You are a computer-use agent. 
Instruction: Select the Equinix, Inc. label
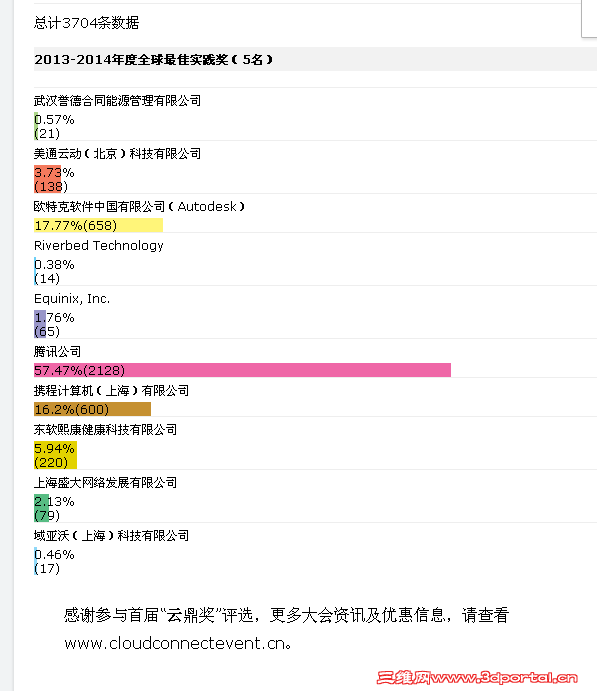(72, 298)
